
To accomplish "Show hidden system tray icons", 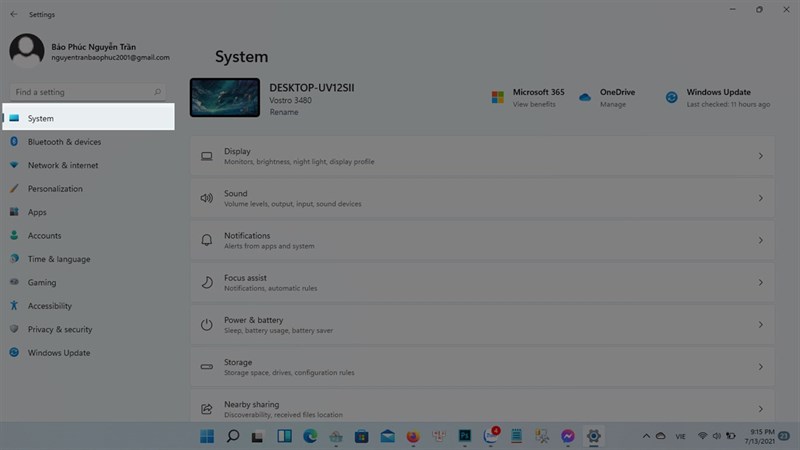I will pyautogui.click(x=646, y=436).
